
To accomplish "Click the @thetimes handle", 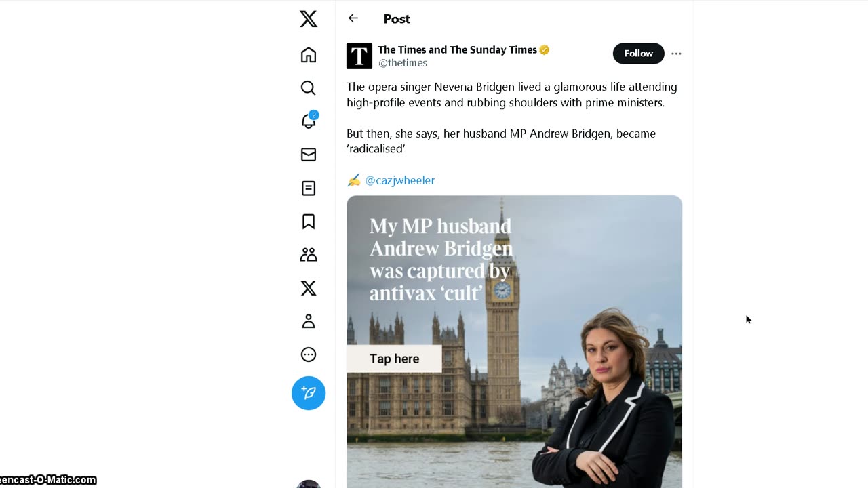I will pos(403,63).
